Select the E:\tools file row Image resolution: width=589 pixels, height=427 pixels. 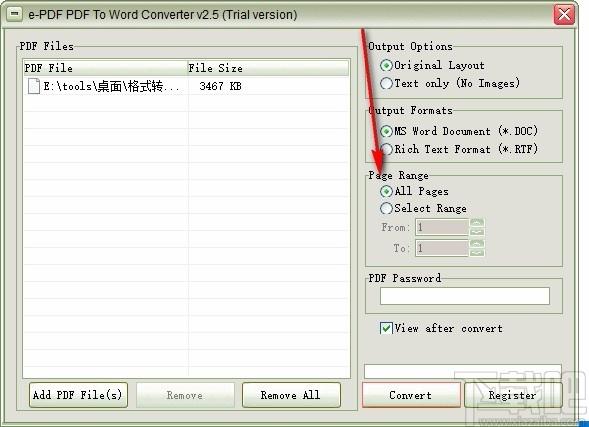pos(186,86)
